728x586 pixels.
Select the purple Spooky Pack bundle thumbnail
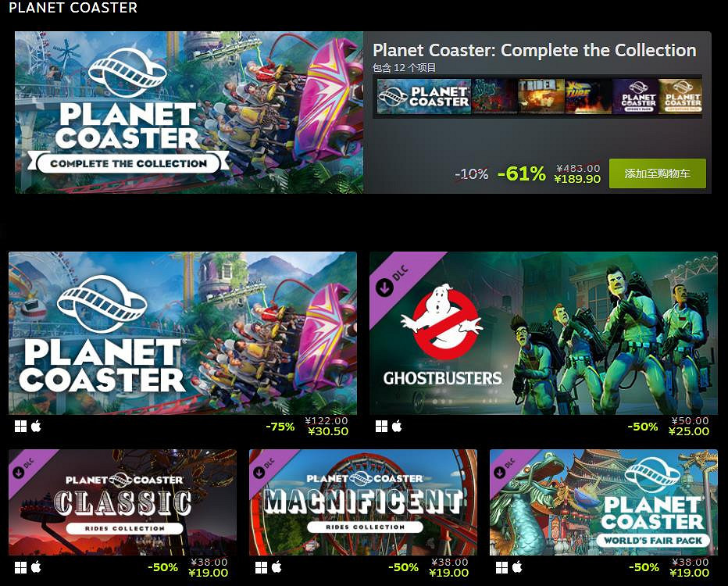click(635, 97)
